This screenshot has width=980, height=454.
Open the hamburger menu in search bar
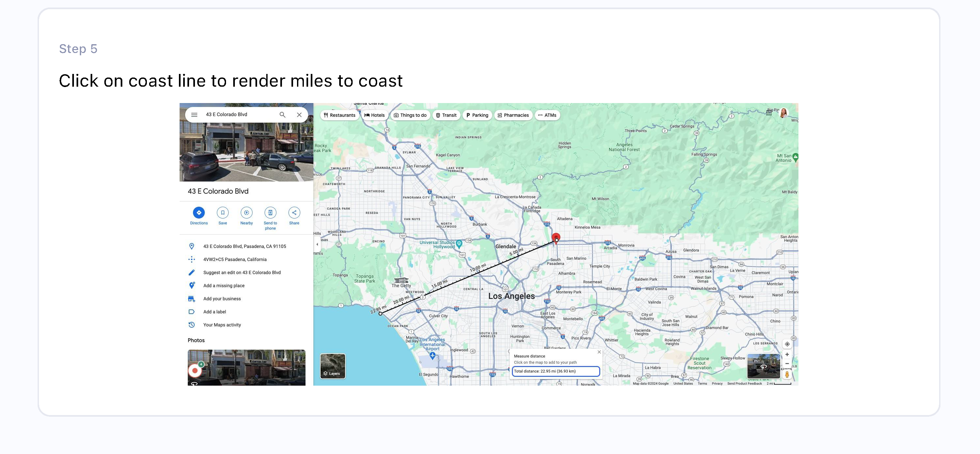click(194, 114)
